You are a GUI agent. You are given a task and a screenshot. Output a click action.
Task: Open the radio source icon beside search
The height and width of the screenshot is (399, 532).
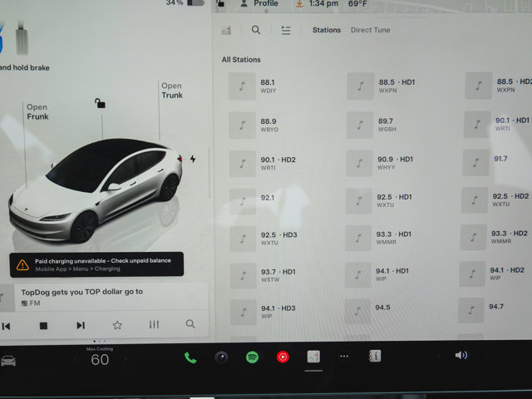pos(226,31)
